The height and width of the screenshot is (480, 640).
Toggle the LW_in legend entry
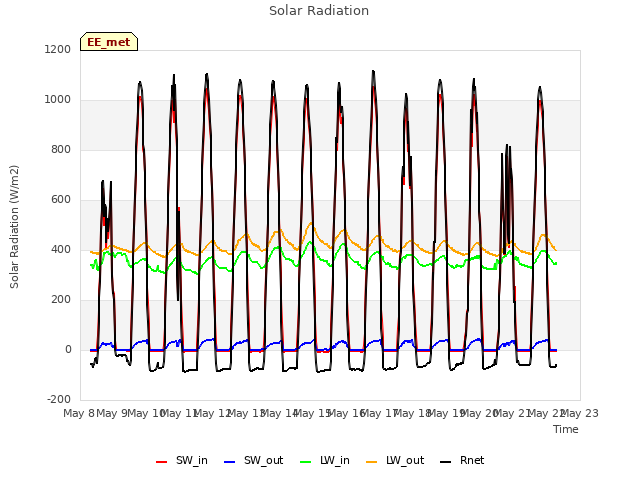(325, 460)
